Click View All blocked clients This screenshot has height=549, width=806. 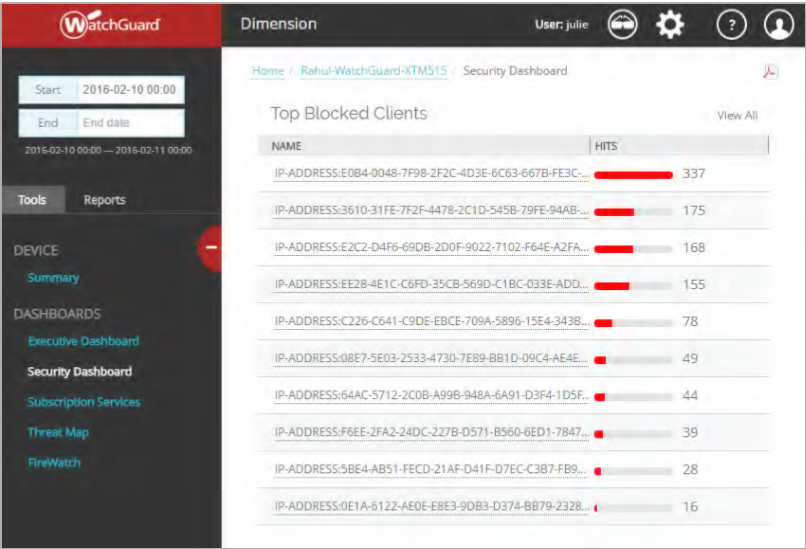point(737,115)
